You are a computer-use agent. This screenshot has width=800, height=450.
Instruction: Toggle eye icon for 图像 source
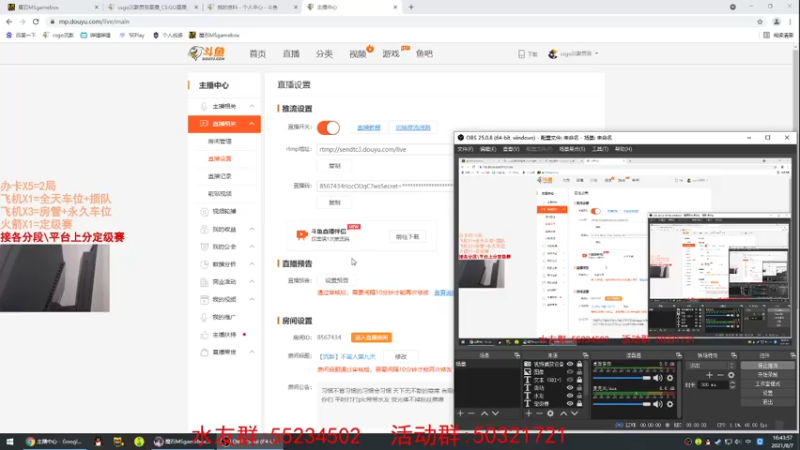(x=570, y=372)
